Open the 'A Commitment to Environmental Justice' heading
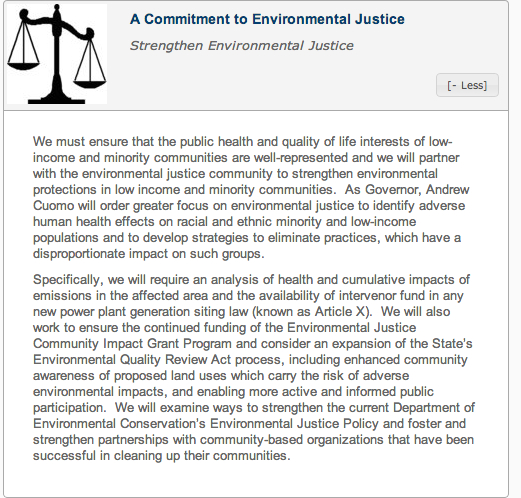 point(267,19)
